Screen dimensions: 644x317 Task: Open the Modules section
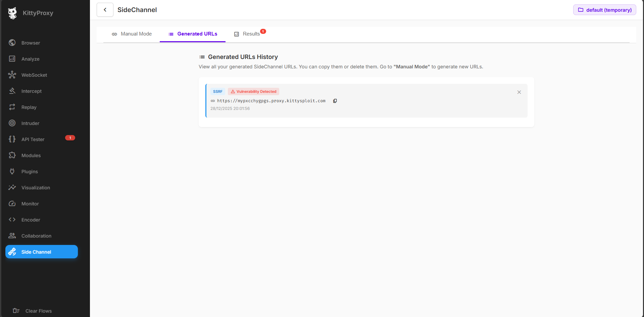click(31, 155)
